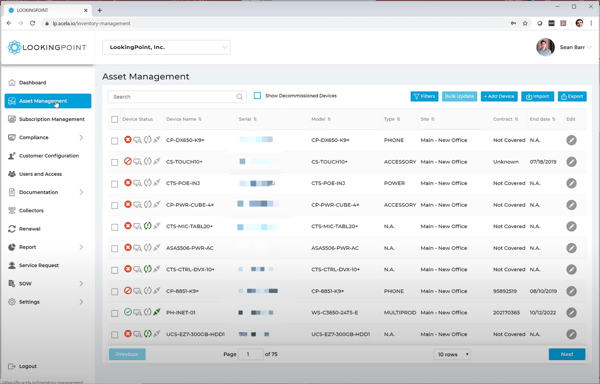Expand the SOW menu chevron

pyautogui.click(x=81, y=283)
